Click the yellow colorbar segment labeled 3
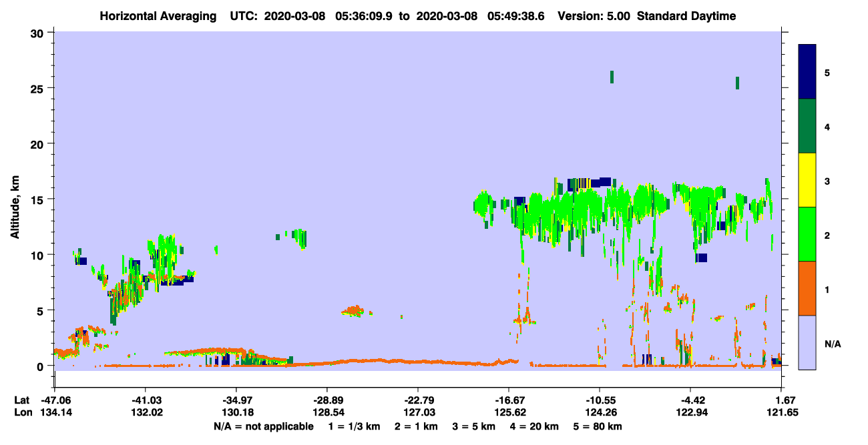The image size is (868, 445). 807,180
